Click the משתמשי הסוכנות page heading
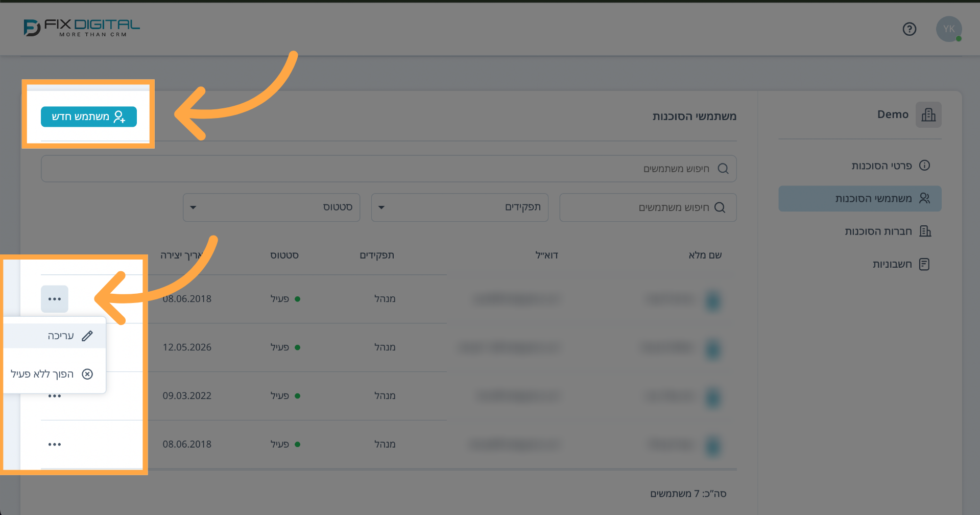 coord(694,116)
